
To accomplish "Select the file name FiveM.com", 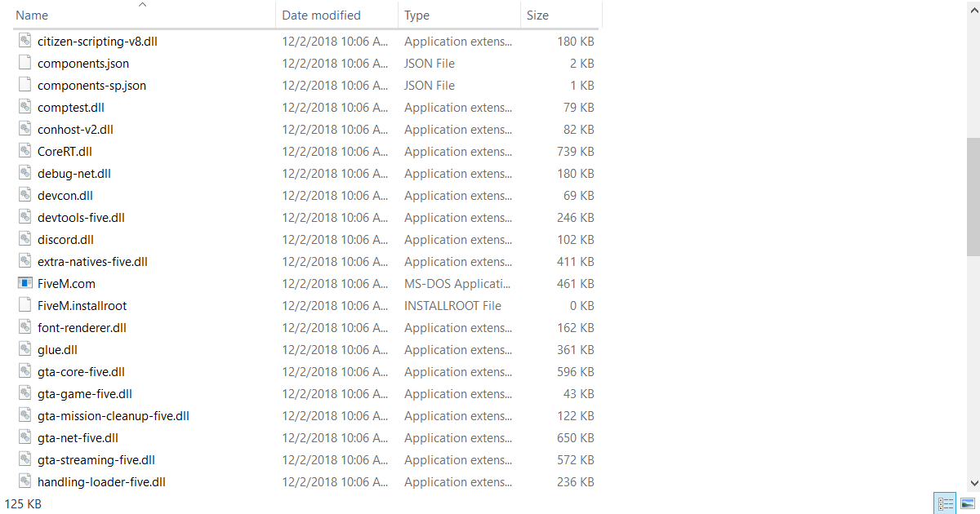I will (x=66, y=284).
